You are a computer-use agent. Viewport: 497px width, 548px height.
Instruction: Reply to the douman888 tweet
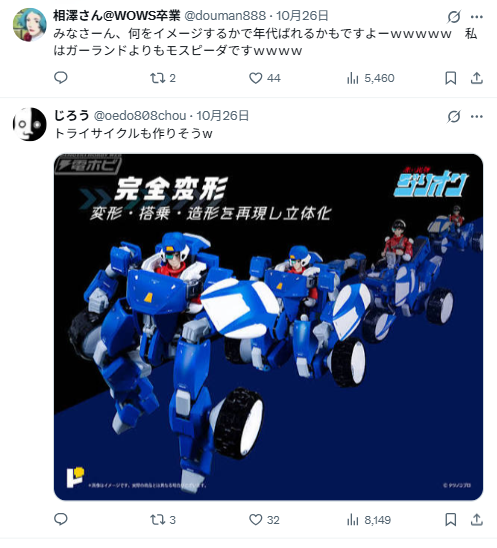click(x=61, y=78)
